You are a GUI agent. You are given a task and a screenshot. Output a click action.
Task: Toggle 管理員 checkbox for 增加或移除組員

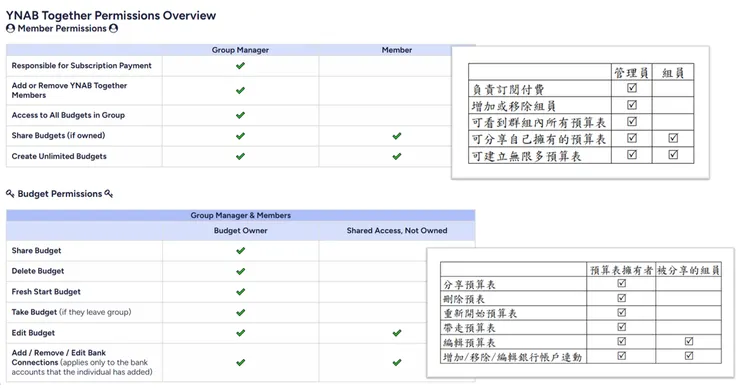(x=632, y=105)
